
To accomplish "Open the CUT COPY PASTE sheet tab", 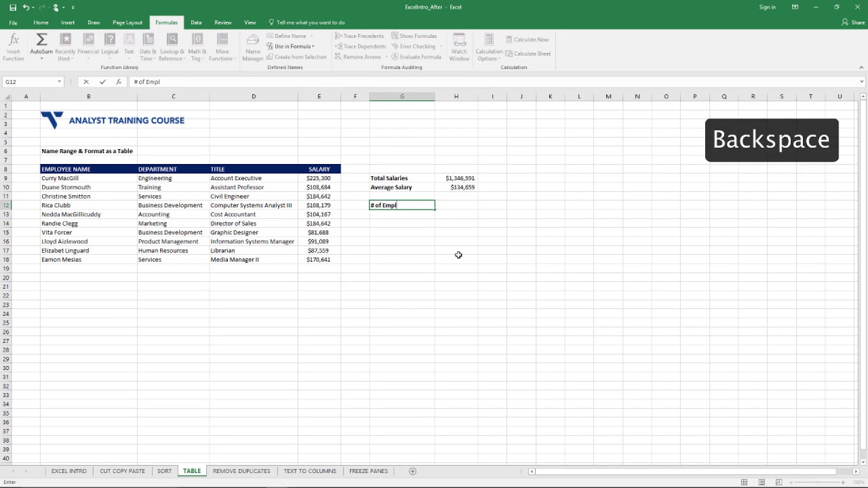I will 123,471.
